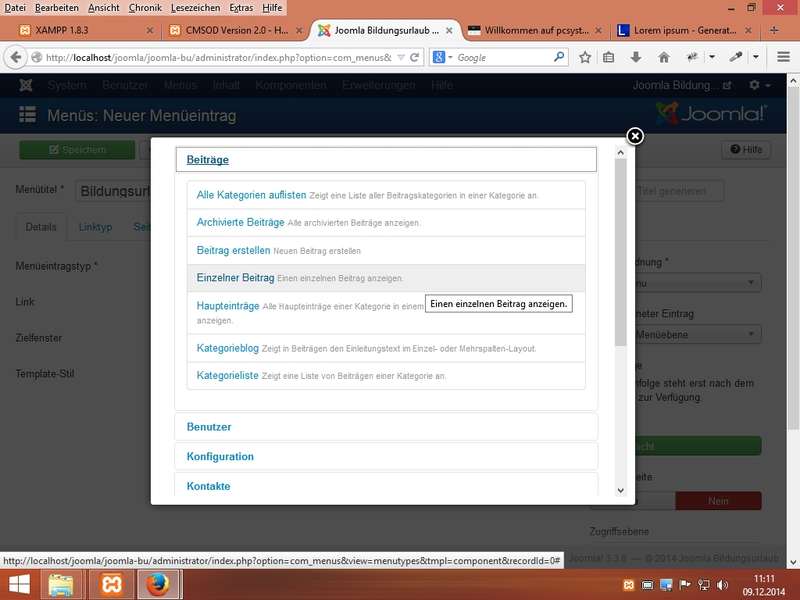
Task: Click the Google search field
Action: 503,57
